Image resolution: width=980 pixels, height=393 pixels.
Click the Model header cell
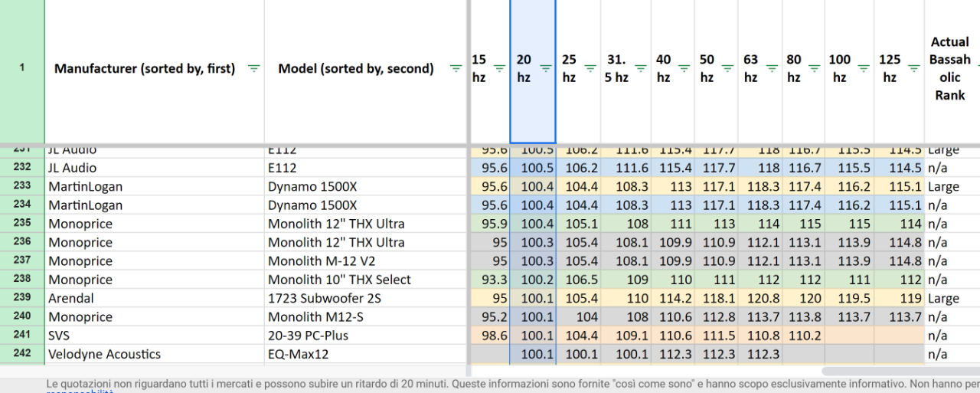click(x=365, y=70)
